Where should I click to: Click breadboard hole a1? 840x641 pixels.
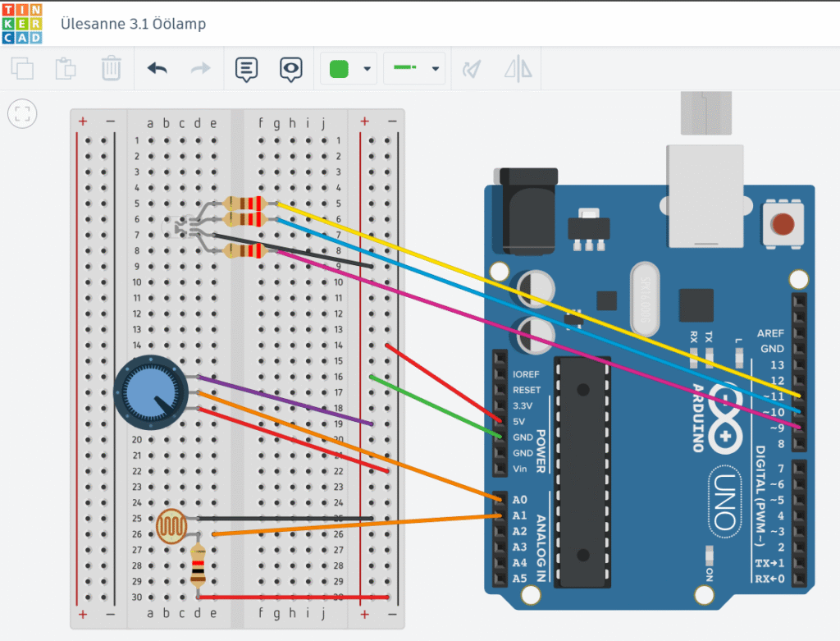(151, 140)
